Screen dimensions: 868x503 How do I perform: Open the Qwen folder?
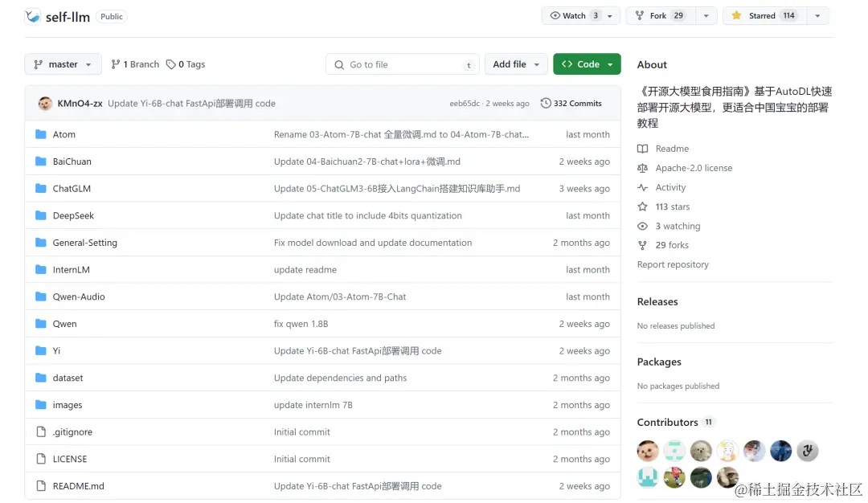[x=64, y=324]
